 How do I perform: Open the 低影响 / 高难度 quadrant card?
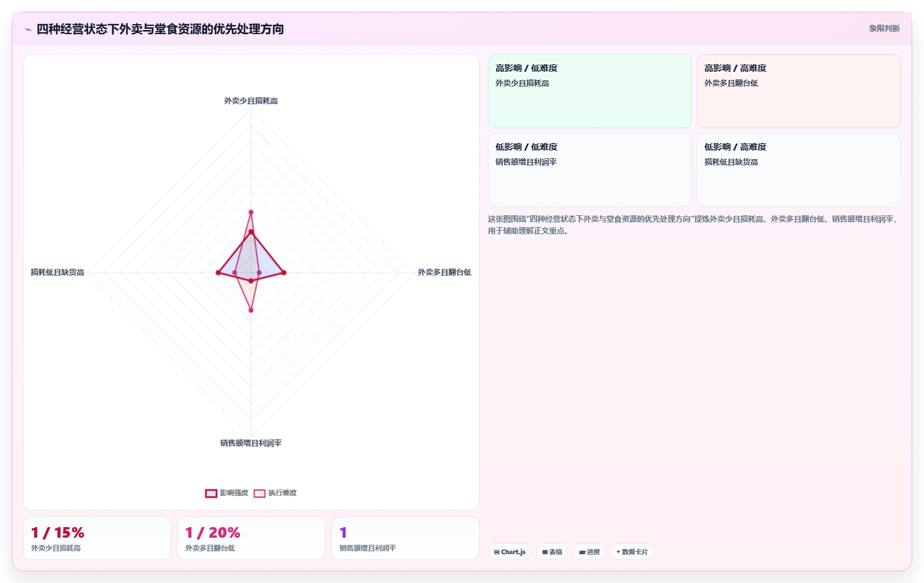pyautogui.click(x=799, y=170)
